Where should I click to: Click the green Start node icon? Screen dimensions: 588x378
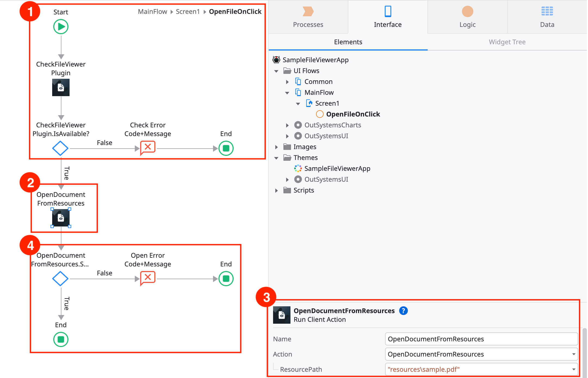coord(61,27)
